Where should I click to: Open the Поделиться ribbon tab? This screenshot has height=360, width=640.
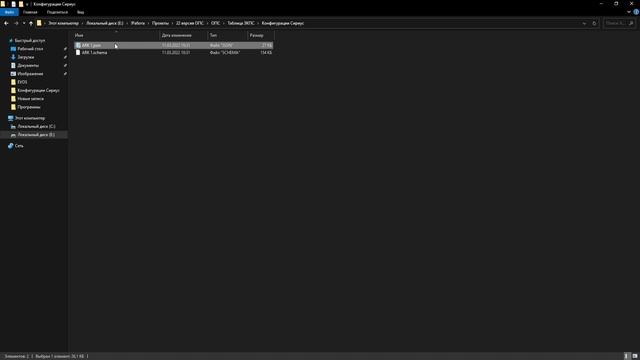tap(57, 12)
